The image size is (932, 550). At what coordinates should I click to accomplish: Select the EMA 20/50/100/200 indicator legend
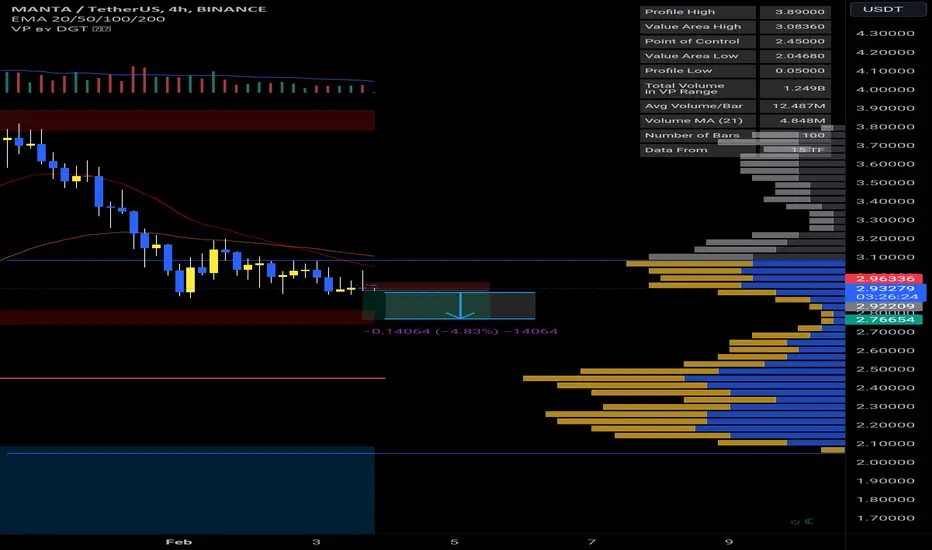point(88,19)
